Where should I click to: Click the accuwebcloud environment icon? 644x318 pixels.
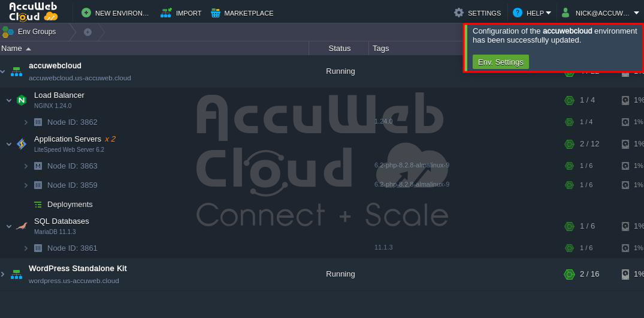(16, 71)
